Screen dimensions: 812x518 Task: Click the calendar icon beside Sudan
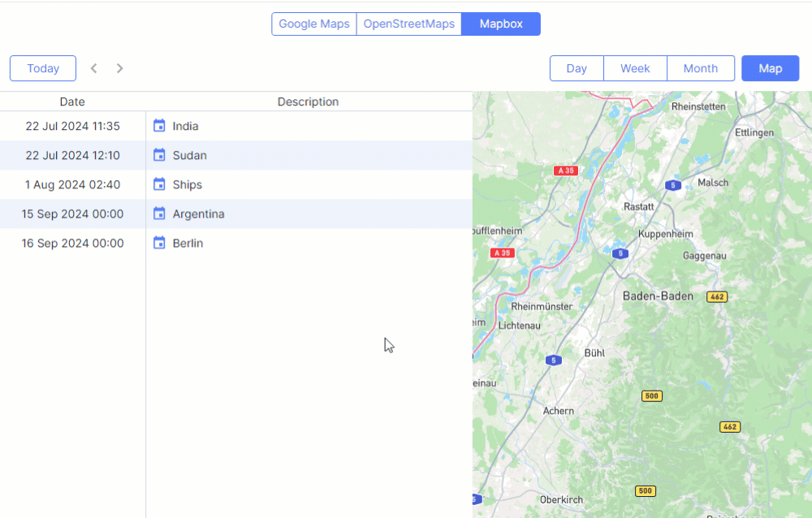tap(159, 155)
